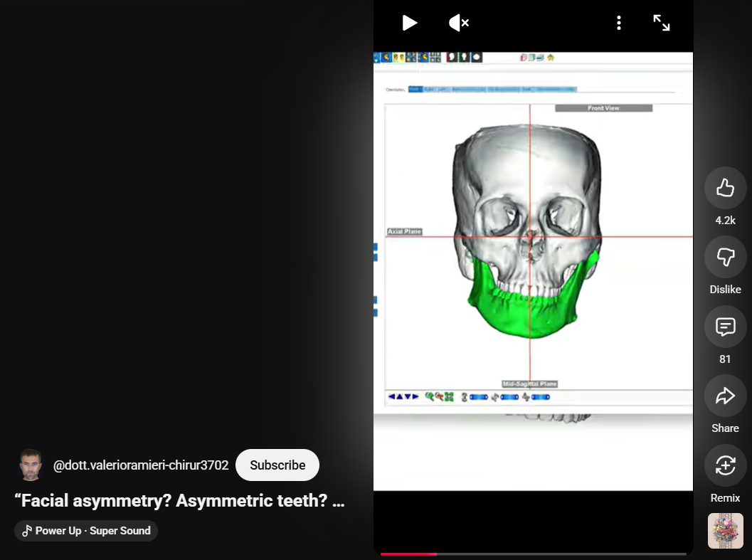Share this Short
This screenshot has width=752, height=560.
[x=725, y=396]
